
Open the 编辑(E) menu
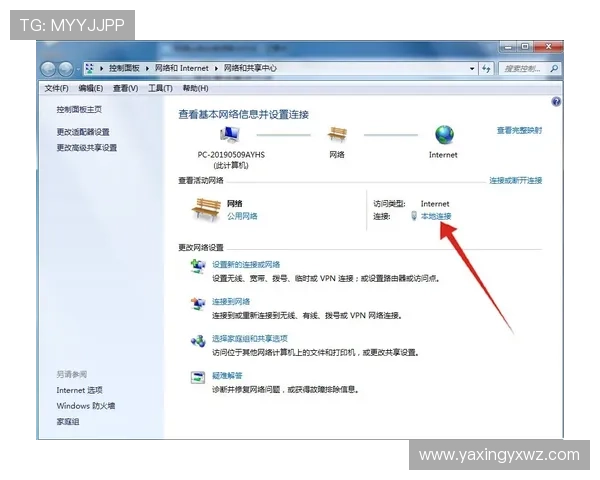[91, 88]
